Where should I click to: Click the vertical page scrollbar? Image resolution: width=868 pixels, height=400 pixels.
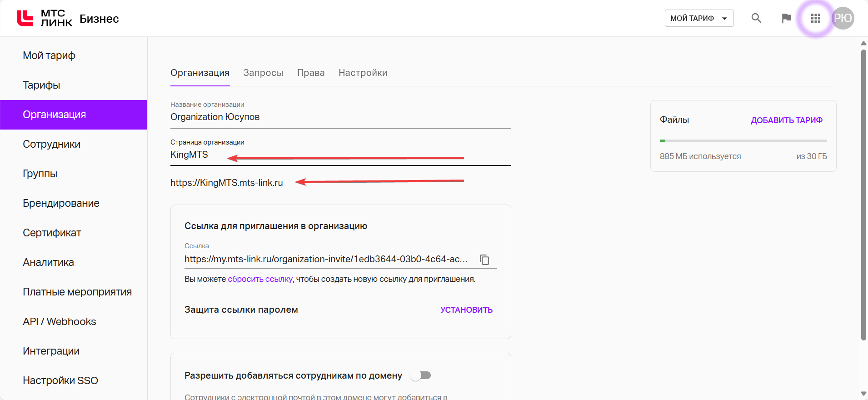coord(863,195)
